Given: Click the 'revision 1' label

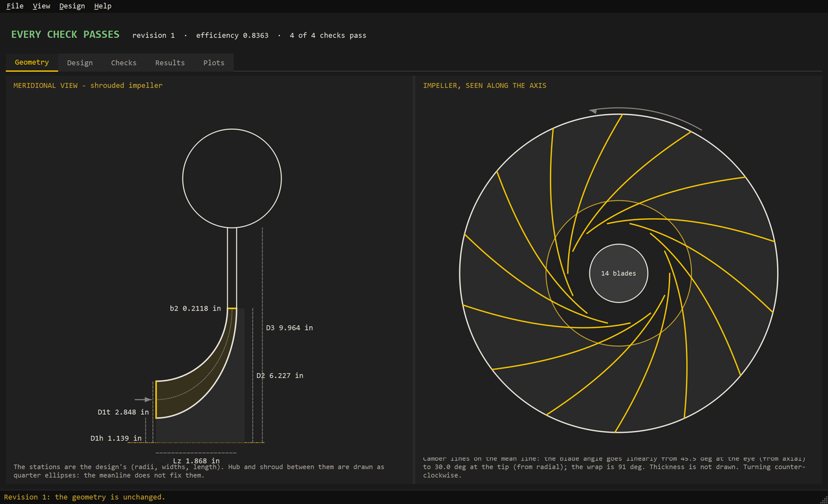Looking at the screenshot, I should click(x=153, y=36).
